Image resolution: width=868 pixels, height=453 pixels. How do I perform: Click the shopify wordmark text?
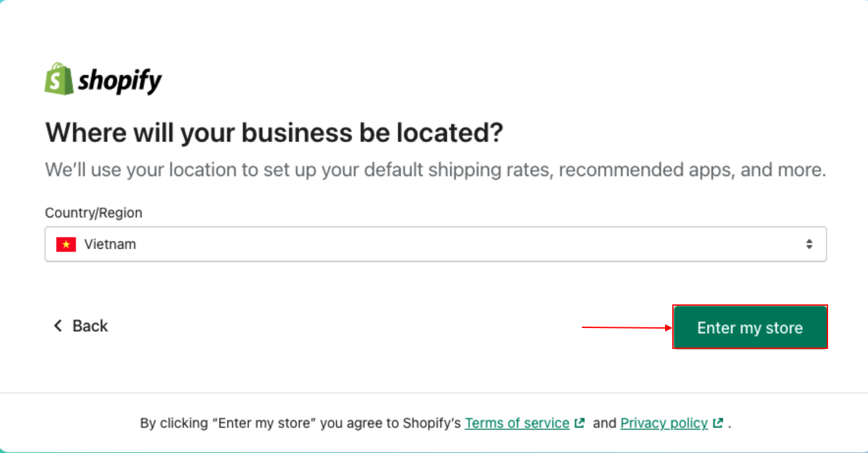coord(120,81)
